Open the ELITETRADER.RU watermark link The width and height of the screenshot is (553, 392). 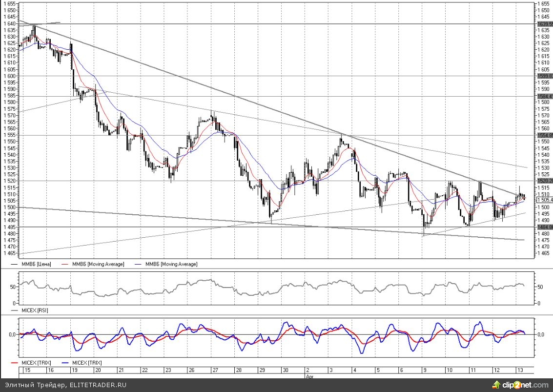[x=97, y=385]
